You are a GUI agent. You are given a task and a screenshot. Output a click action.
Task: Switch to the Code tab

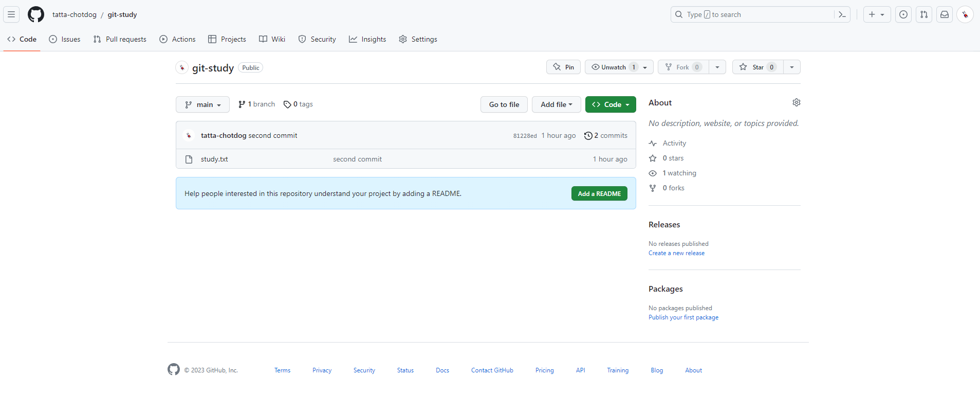pos(22,39)
